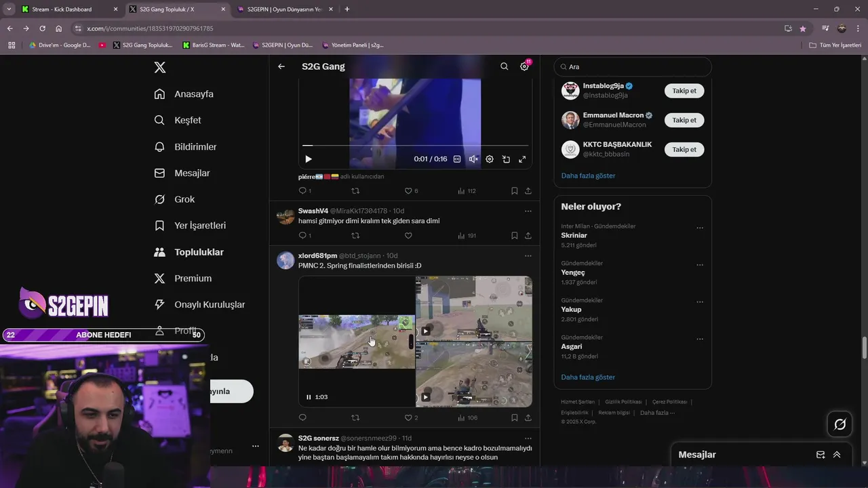
Task: Open more options for Yakup trend
Action: click(700, 302)
